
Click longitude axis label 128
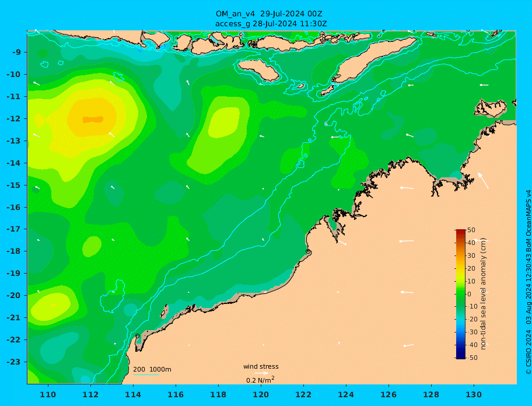431,394
